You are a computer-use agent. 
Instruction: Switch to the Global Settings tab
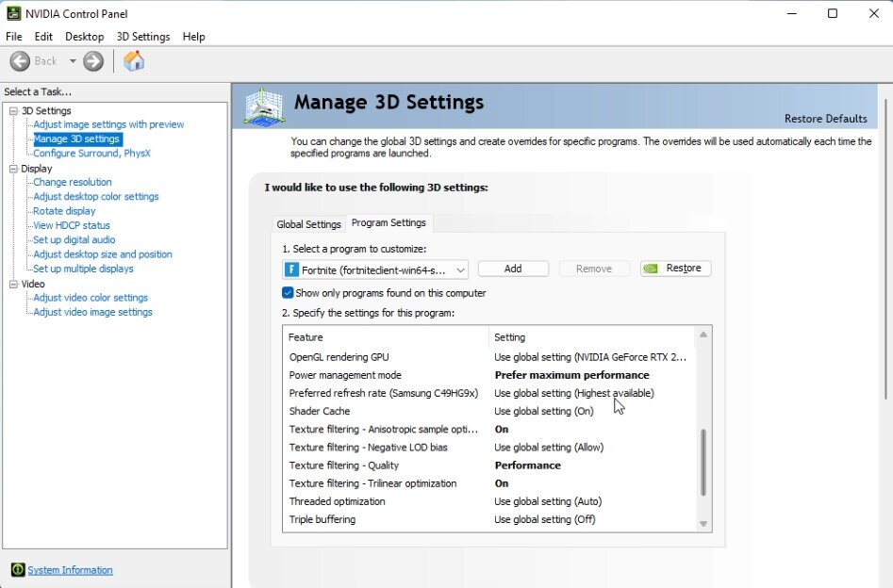(308, 224)
